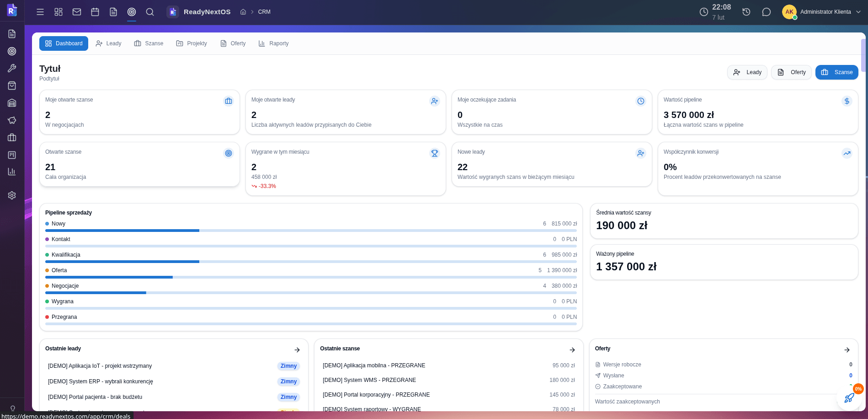This screenshot has width=868, height=419.
Task: Open the Ostatnie leady panel arrow
Action: pyautogui.click(x=297, y=349)
